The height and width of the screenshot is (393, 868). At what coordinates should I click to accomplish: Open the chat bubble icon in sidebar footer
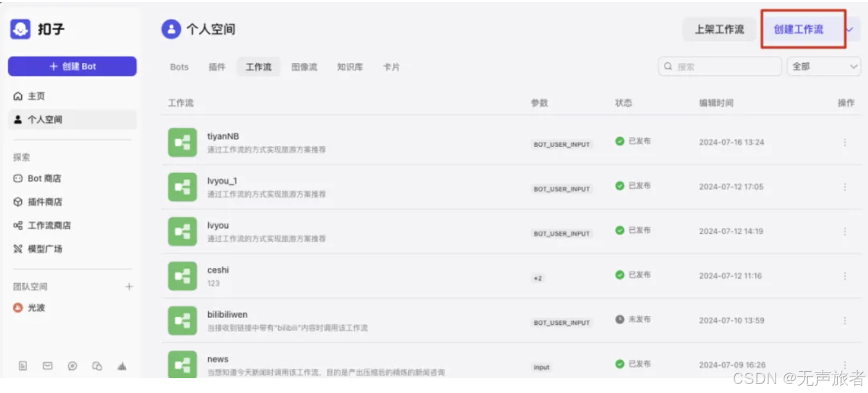coord(73,366)
